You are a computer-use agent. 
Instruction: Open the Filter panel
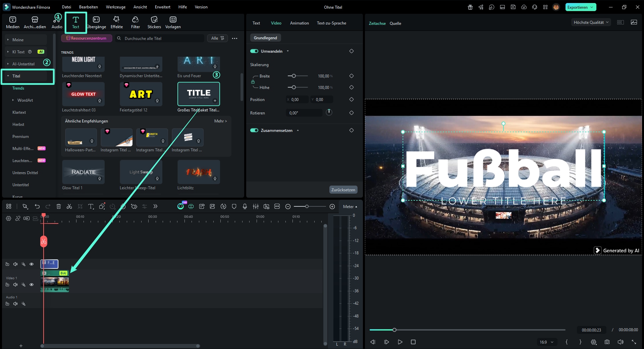click(x=136, y=22)
